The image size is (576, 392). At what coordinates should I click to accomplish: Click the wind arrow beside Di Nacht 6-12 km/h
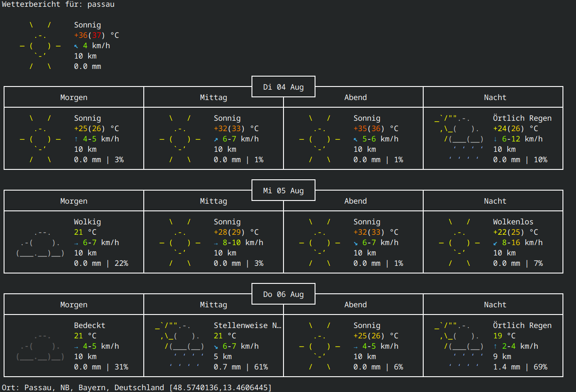tap(495, 139)
